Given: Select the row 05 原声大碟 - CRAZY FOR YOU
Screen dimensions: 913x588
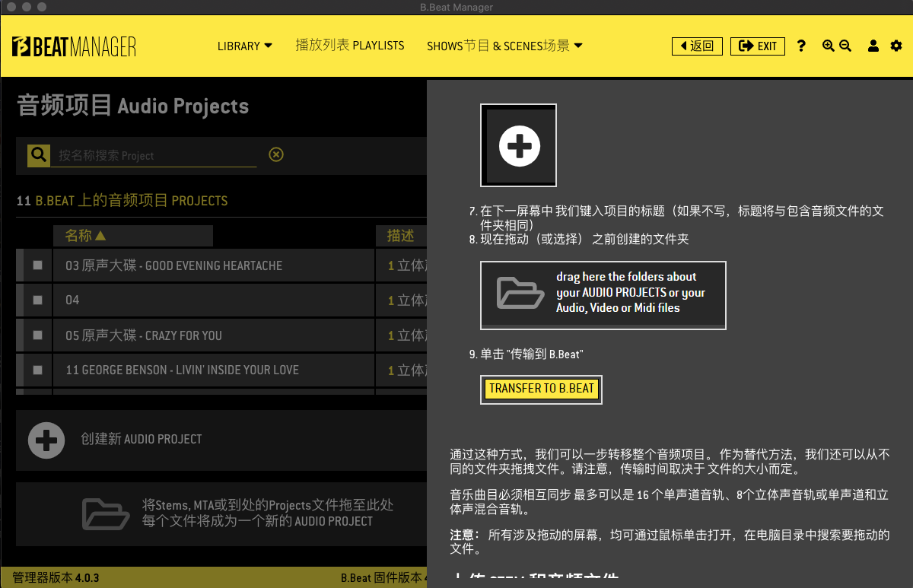Looking at the screenshot, I should click(221, 335).
